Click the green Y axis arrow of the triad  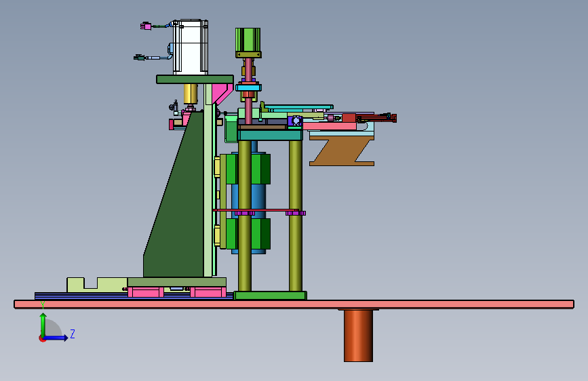coord(43,324)
